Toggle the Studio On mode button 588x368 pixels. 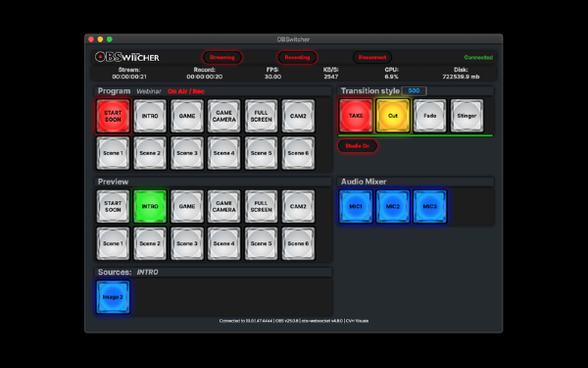358,145
